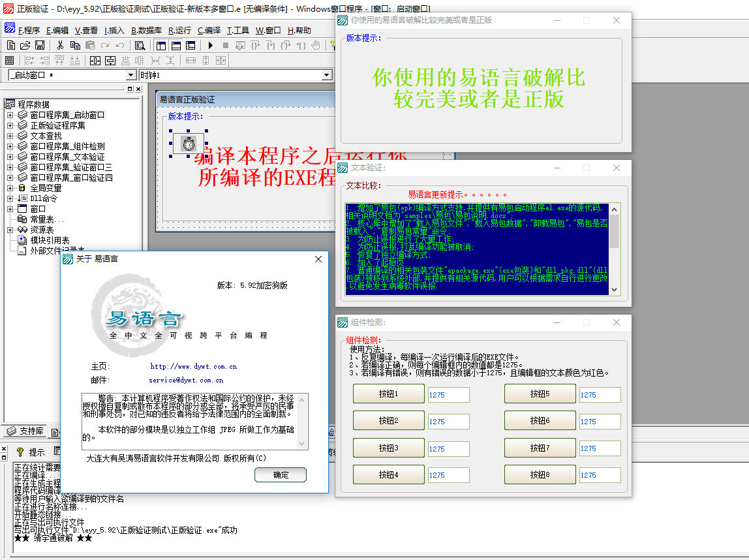This screenshot has width=749, height=560.
Task: Click the 文本查找 stack icon in the tree
Action: coord(22,136)
